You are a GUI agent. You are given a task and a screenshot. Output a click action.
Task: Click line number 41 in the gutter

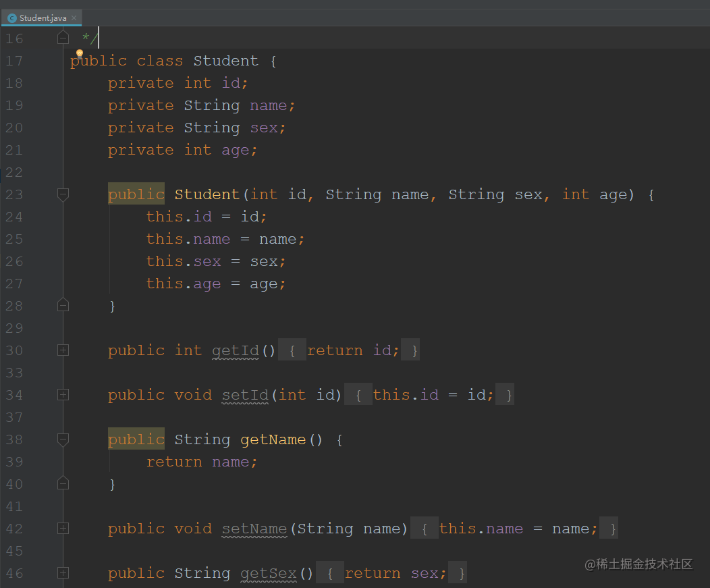[14, 506]
